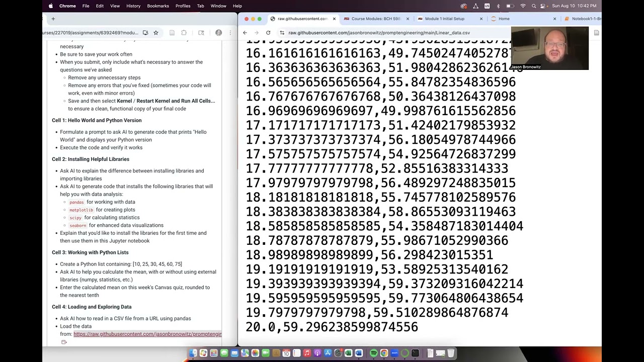Open Excel from the Dock
644x362 pixels.
[348, 353]
